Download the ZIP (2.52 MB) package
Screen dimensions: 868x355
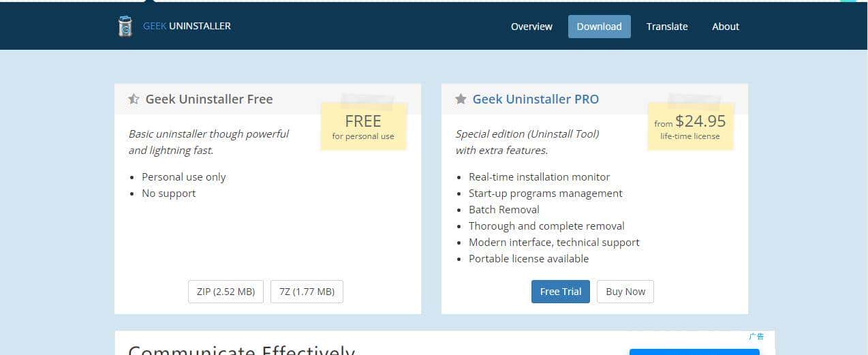tap(226, 292)
